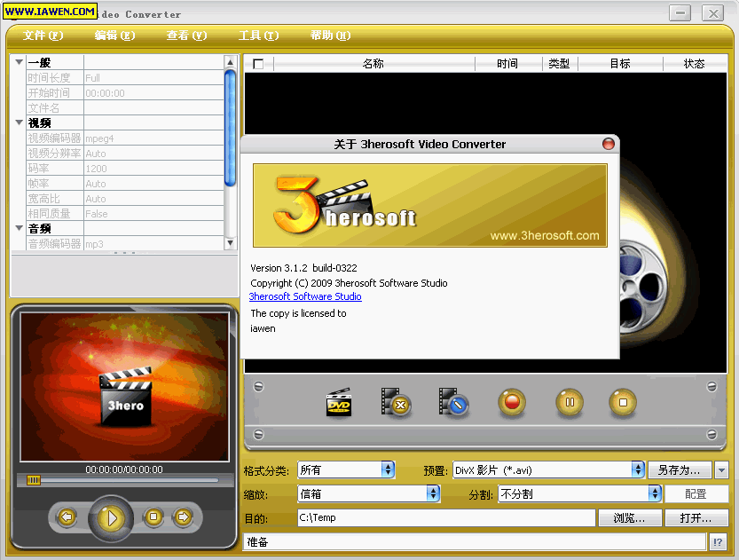Click the remove file filmstrip icon
The width and height of the screenshot is (739, 560).
click(x=395, y=403)
